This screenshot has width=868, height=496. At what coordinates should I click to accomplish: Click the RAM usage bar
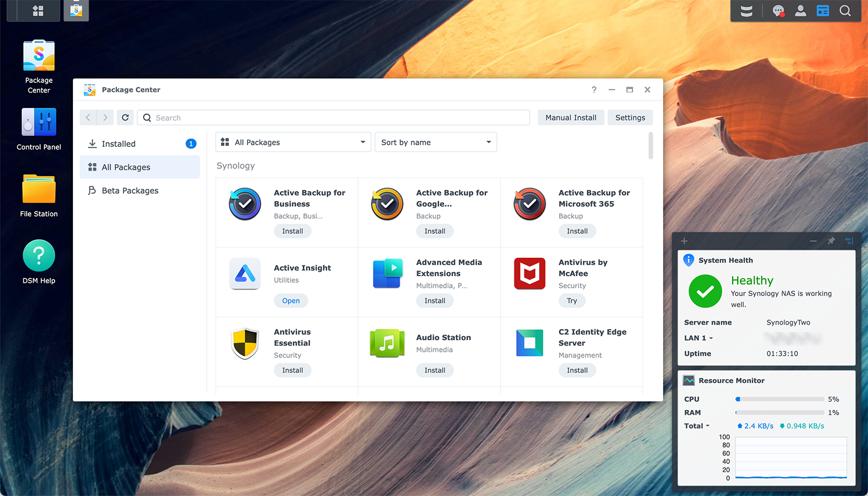779,412
